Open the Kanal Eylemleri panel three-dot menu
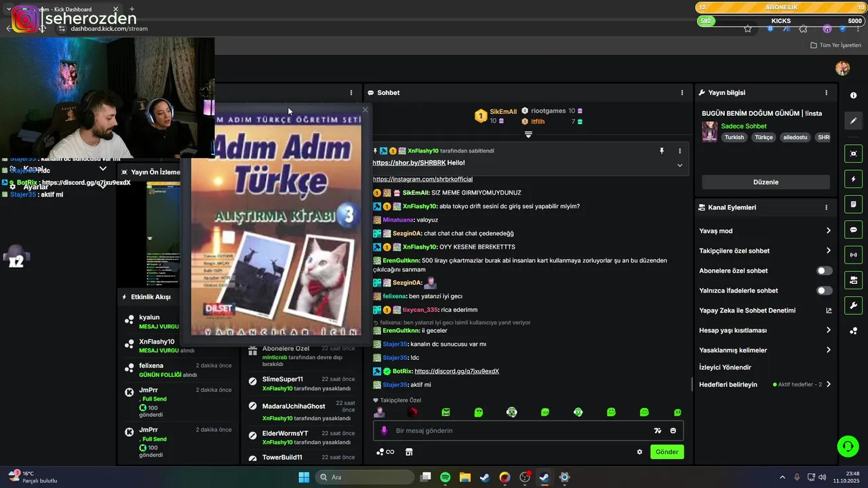The height and width of the screenshot is (488, 868). [x=826, y=207]
